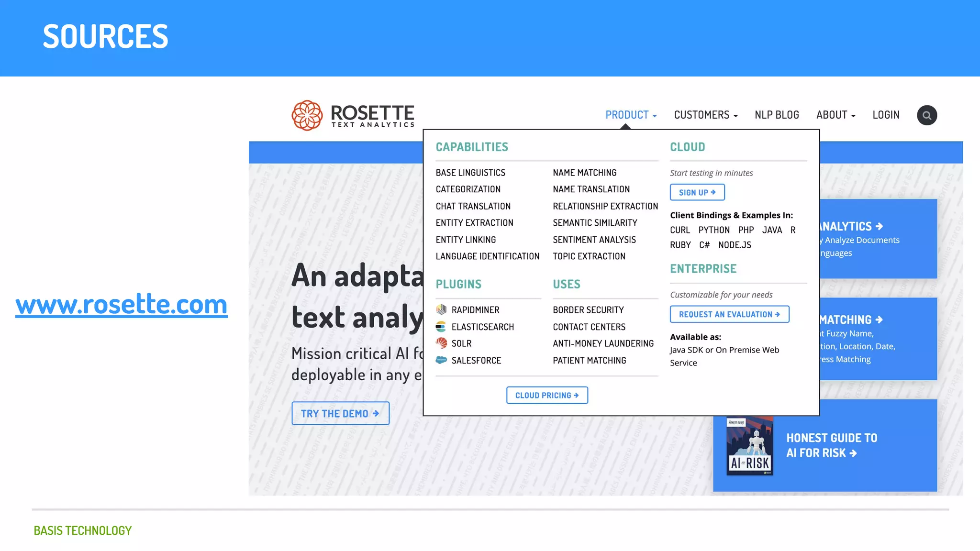Viewport: 980px width, 551px height.
Task: Select ENTITY LINKING capability
Action: (x=466, y=240)
